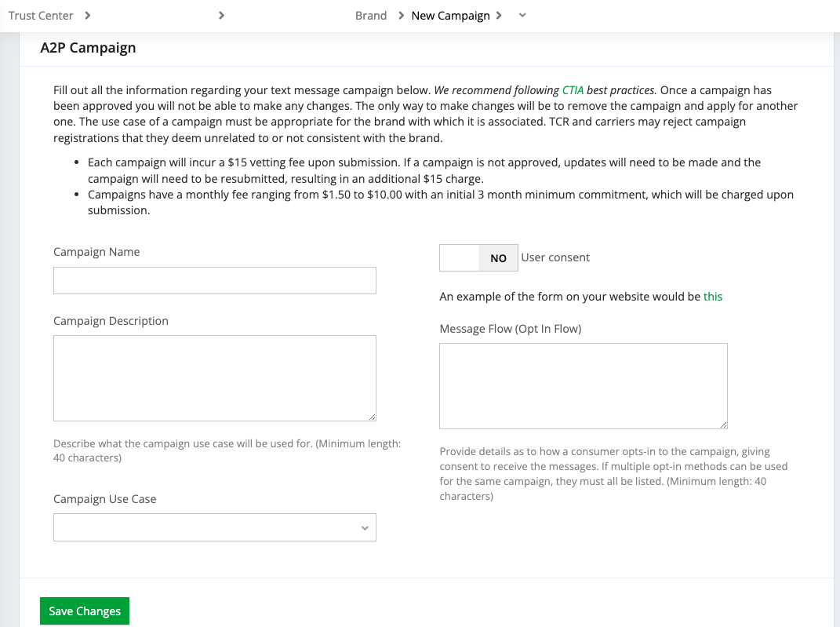Open the 'this' example form link

point(713,297)
